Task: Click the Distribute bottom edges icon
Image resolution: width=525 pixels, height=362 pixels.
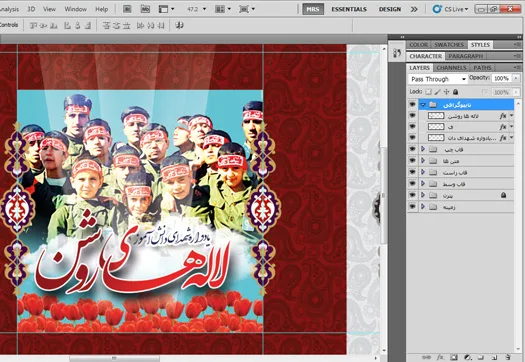Action: click(126, 25)
